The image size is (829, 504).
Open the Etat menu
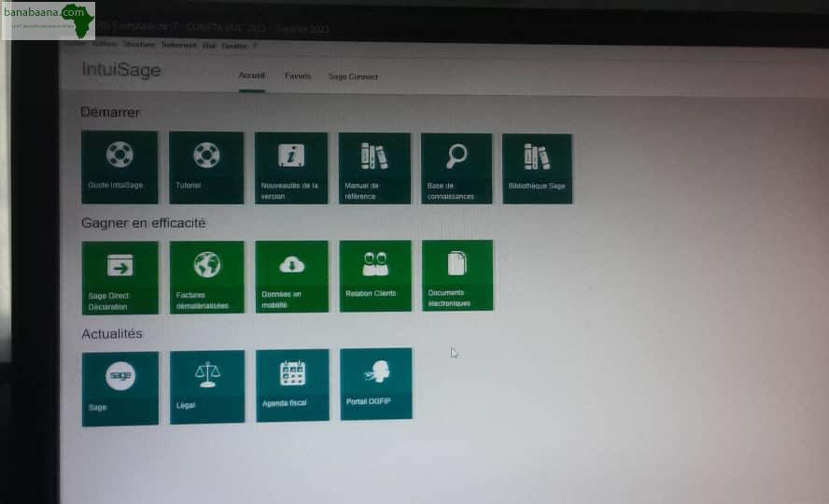click(x=209, y=46)
